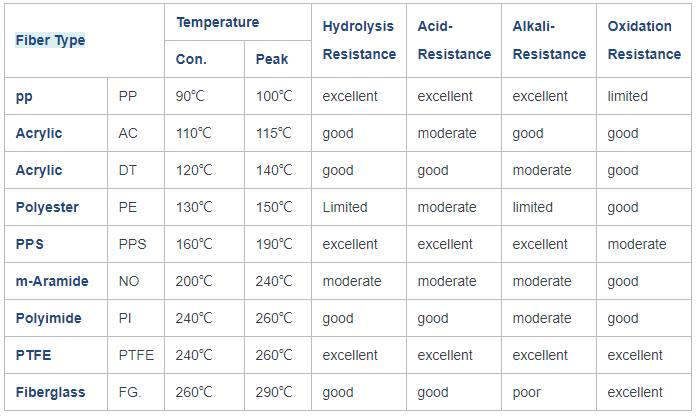
Task: Click the Fiberglass fiber name
Action: [x=50, y=392]
